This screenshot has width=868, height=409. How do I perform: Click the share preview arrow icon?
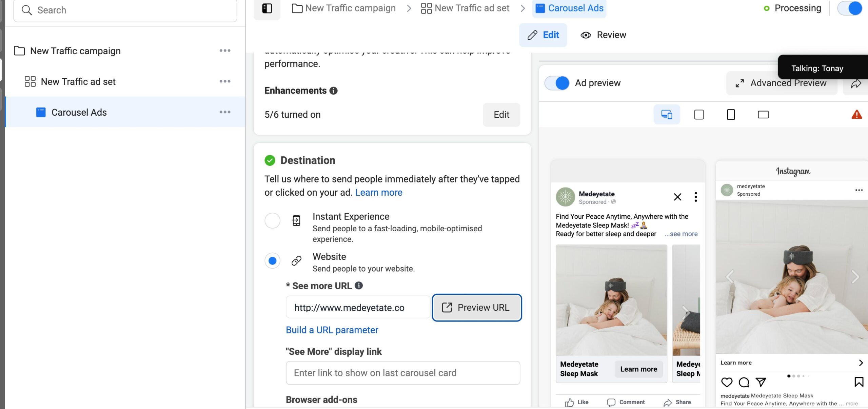[856, 83]
